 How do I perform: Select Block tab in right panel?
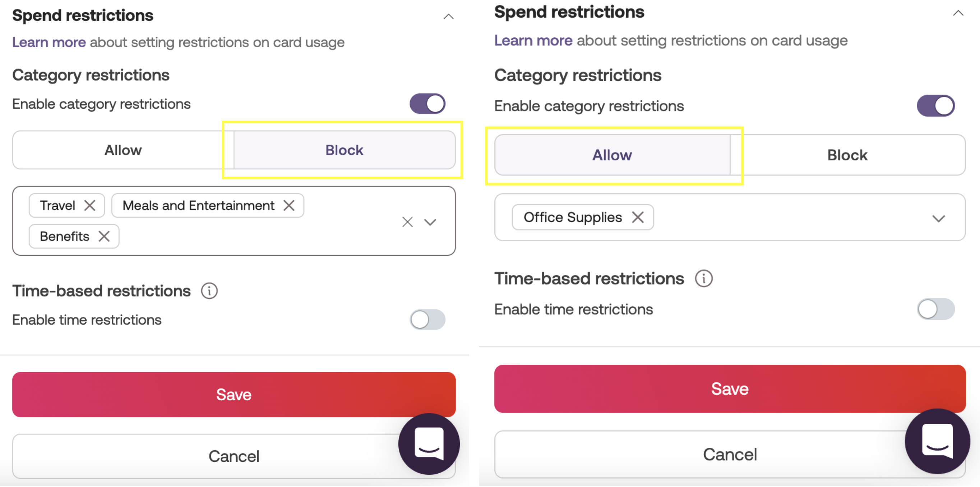pyautogui.click(x=847, y=155)
